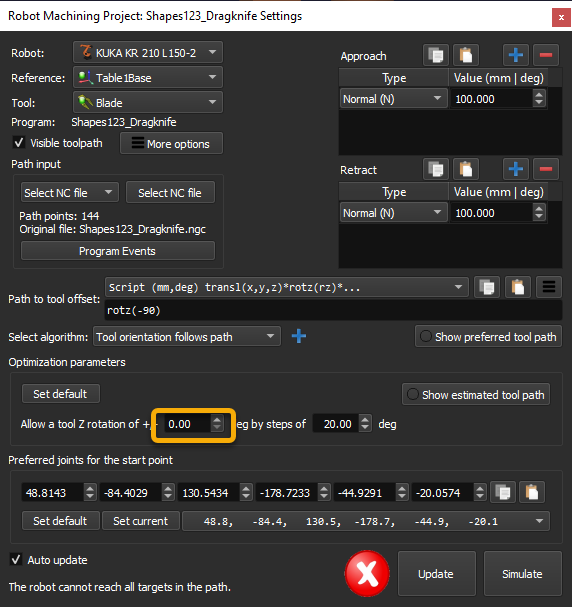Image resolution: width=572 pixels, height=607 pixels.
Task: Enable Show preferred tool path
Action: click(488, 337)
